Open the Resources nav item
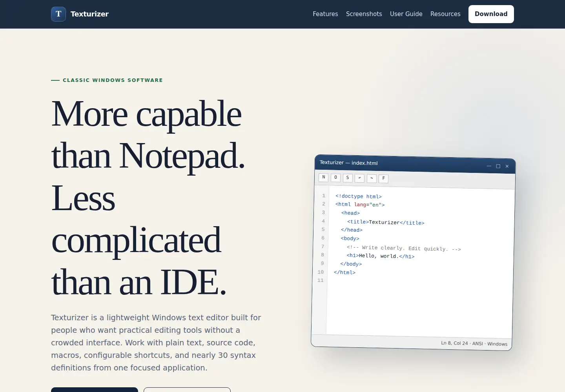Viewport: 565px width, 392px height. pos(445,14)
